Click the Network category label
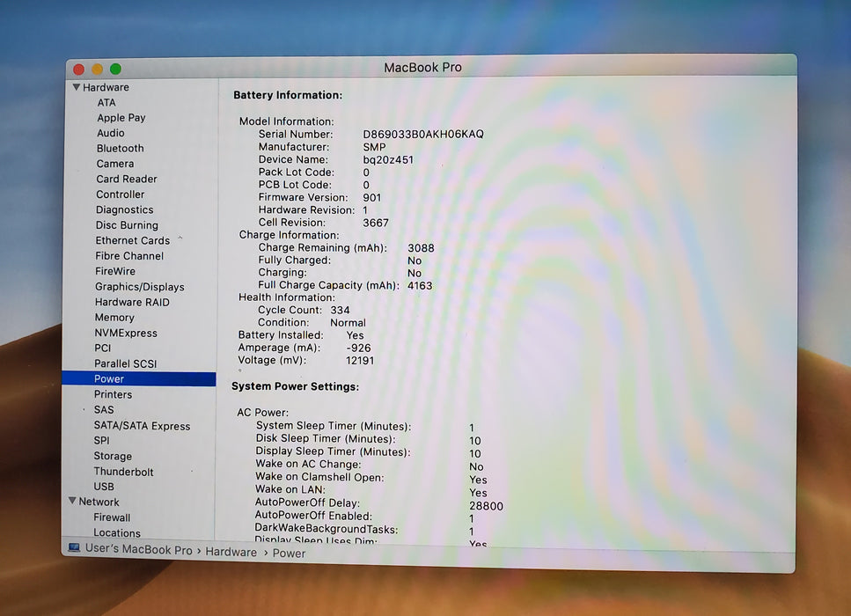The image size is (851, 616). (99, 502)
